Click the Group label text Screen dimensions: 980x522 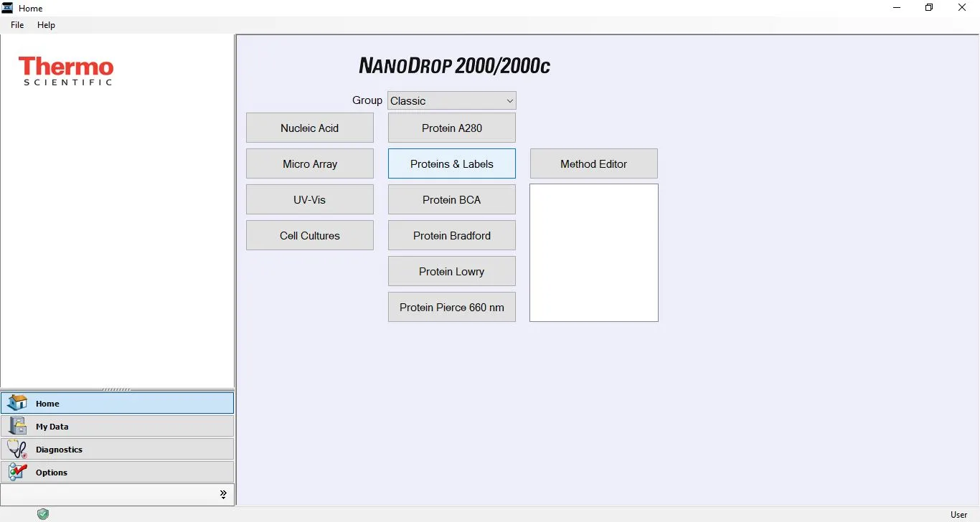367,100
